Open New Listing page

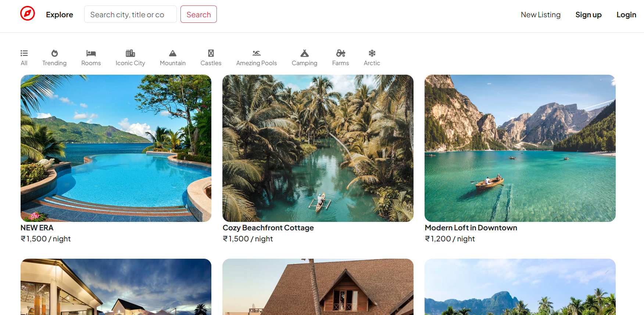[541, 15]
